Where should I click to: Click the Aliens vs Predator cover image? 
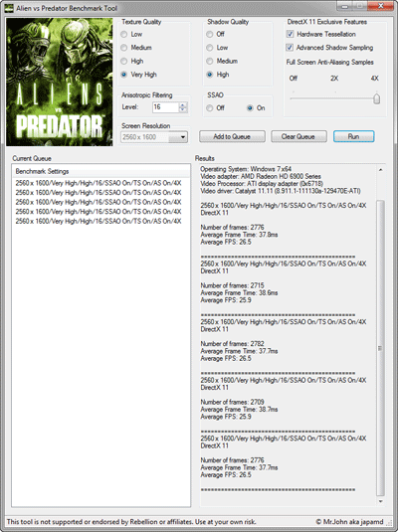[x=60, y=82]
